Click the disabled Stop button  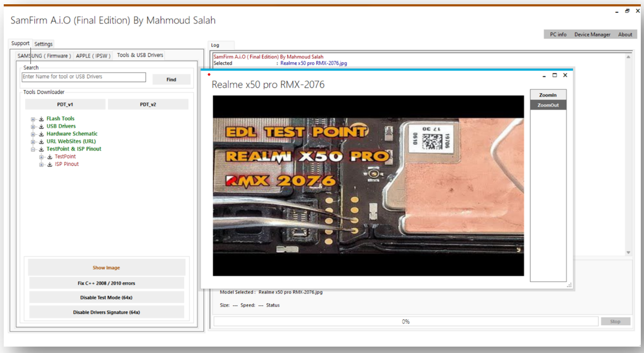click(x=616, y=321)
